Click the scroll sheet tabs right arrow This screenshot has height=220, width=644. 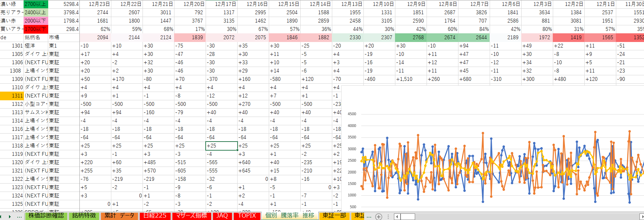tap(10, 217)
